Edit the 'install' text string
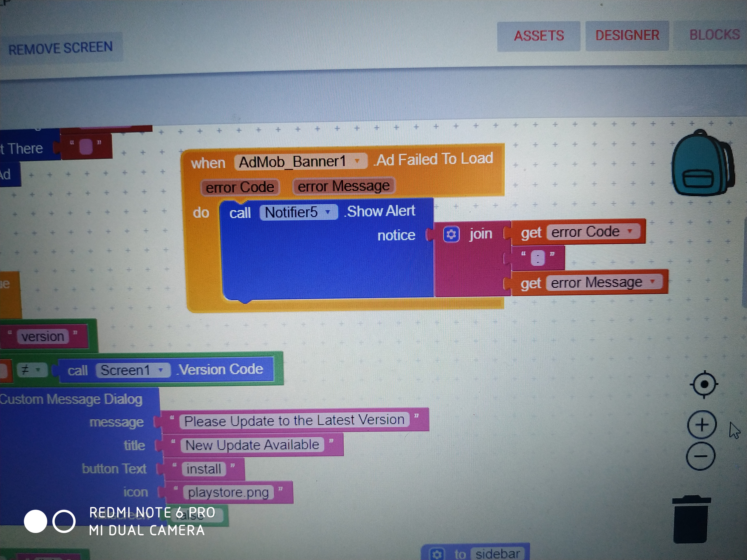The height and width of the screenshot is (560, 747). (204, 469)
